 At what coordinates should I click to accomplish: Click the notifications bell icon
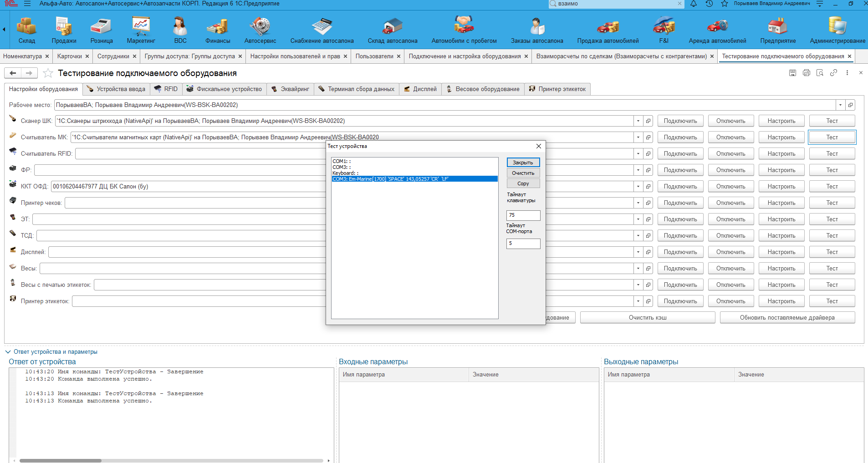[694, 4]
